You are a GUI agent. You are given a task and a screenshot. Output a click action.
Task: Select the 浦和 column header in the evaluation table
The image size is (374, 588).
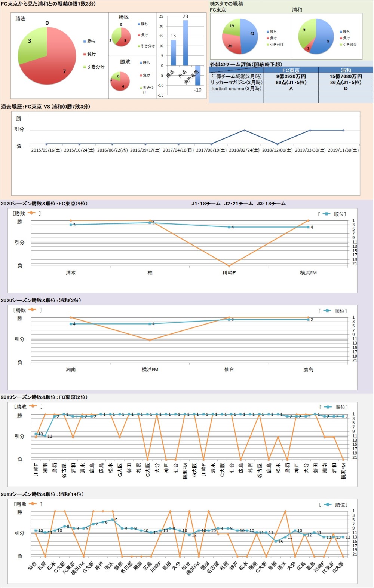tap(346, 70)
